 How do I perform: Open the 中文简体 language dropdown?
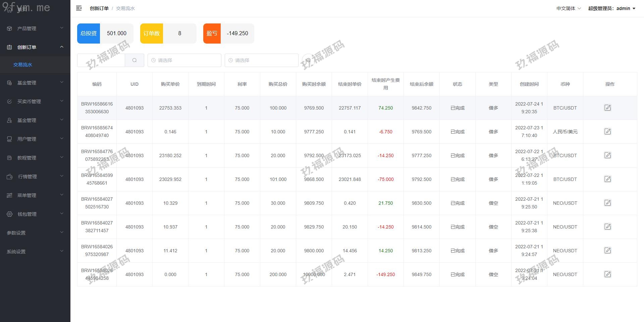569,8
